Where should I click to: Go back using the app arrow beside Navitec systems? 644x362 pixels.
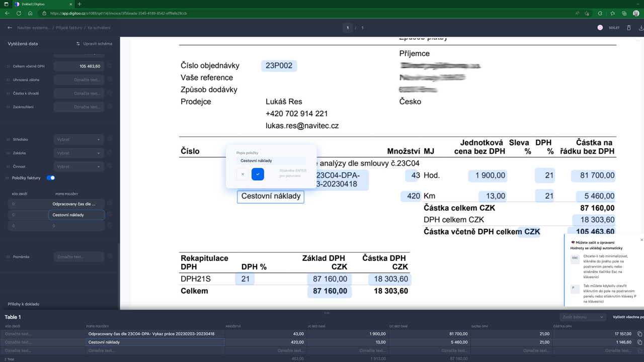pyautogui.click(x=10, y=28)
